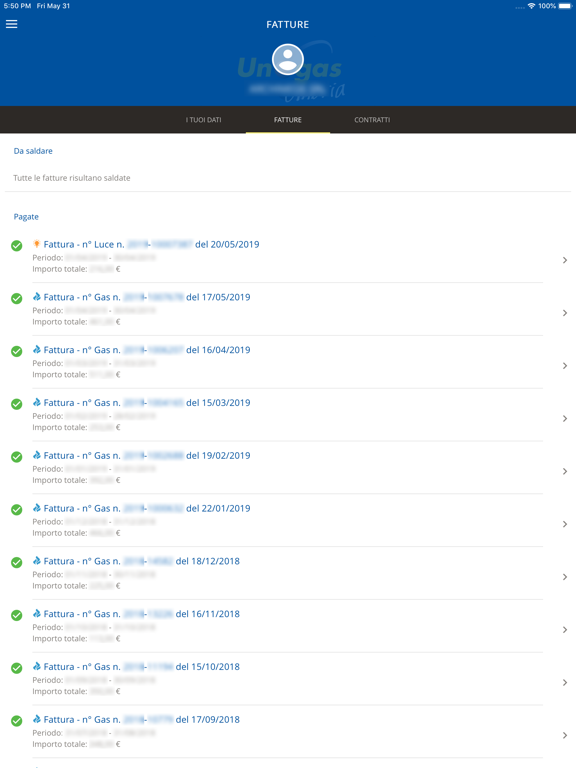The width and height of the screenshot is (576, 768).
Task: Expand chevron for the 17/09/2018 invoice
Action: point(565,736)
